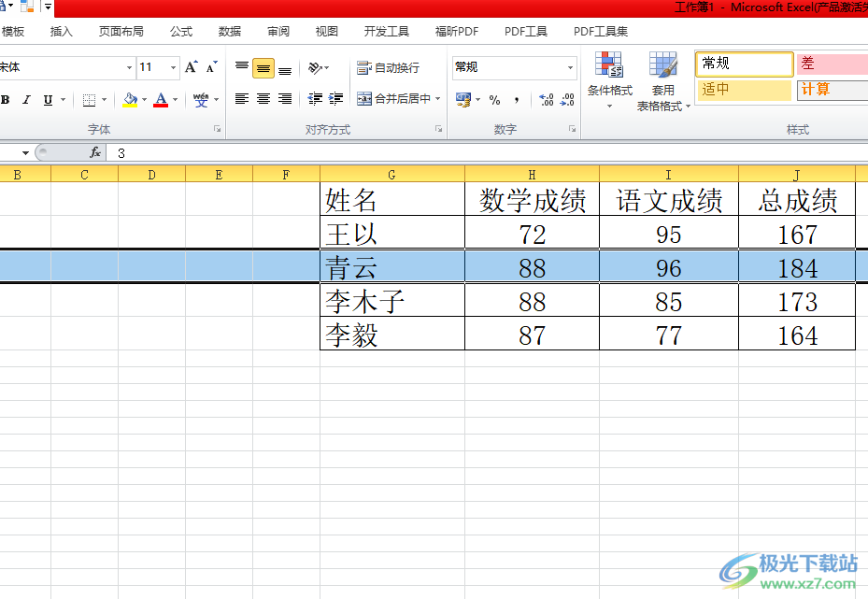Expand font color dropdown arrow
The width and height of the screenshot is (868, 599).
(175, 100)
